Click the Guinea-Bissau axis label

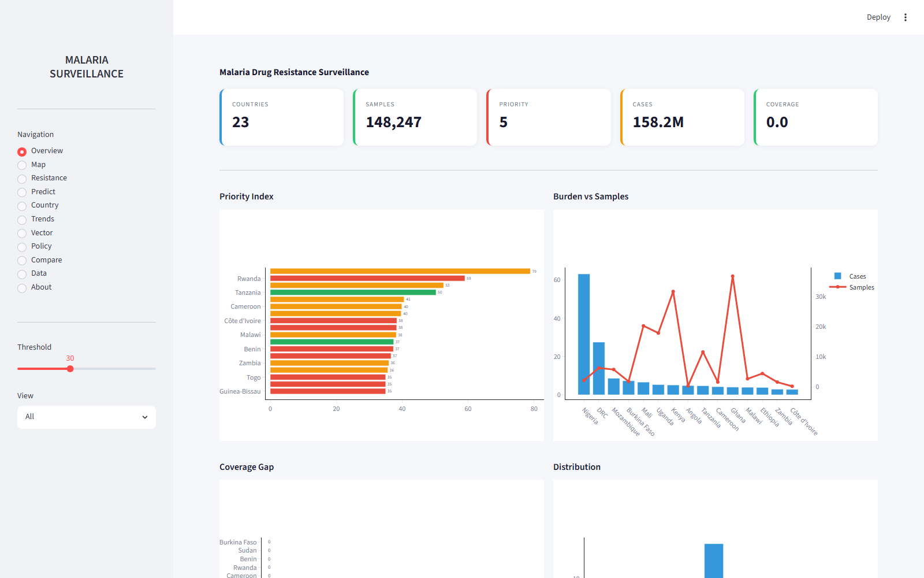[240, 392]
